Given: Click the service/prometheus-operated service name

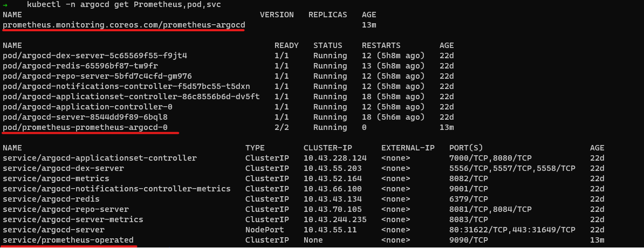Looking at the screenshot, I should pyautogui.click(x=68, y=240).
